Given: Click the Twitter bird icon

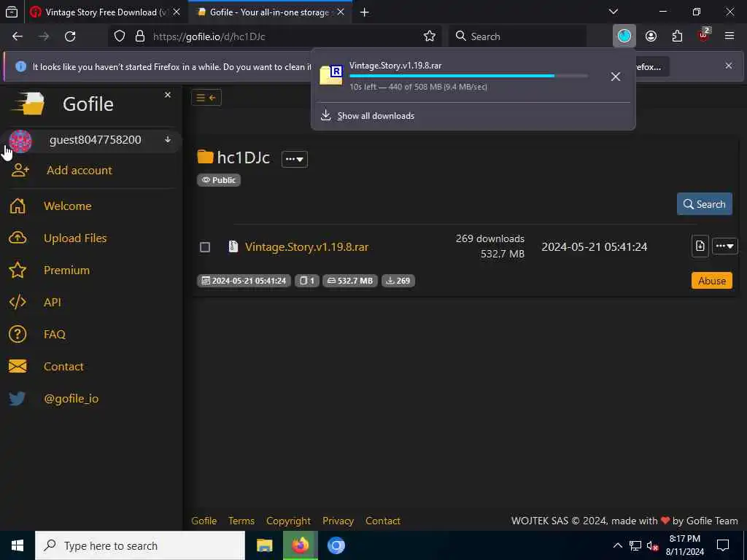Looking at the screenshot, I should pos(18,398).
